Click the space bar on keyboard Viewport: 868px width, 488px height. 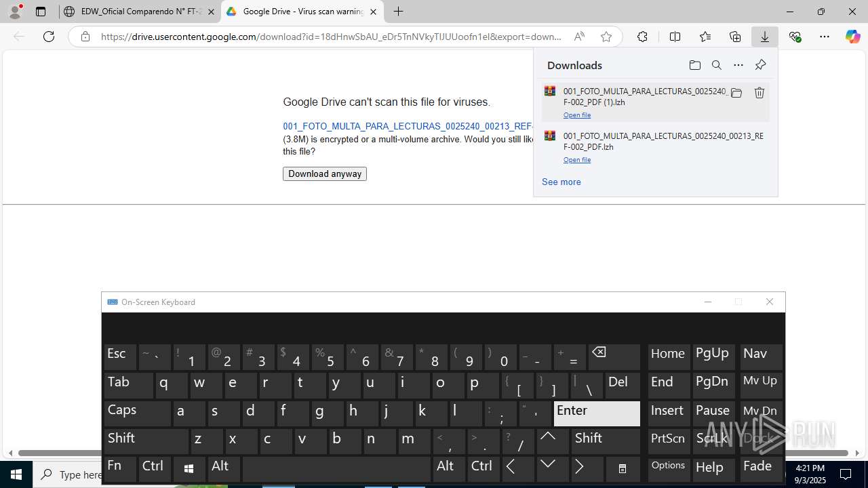pos(336,469)
